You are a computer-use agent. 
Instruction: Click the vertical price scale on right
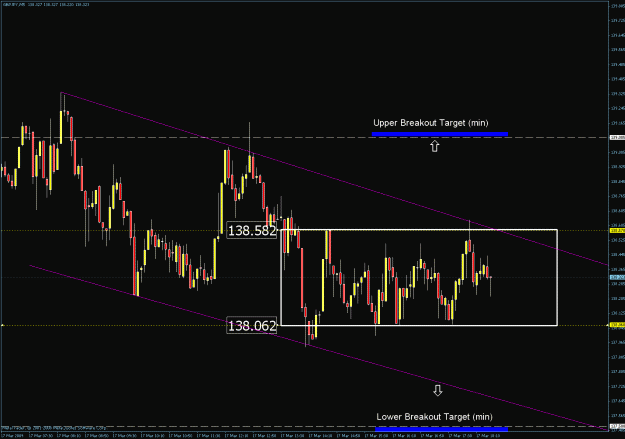(x=617, y=215)
